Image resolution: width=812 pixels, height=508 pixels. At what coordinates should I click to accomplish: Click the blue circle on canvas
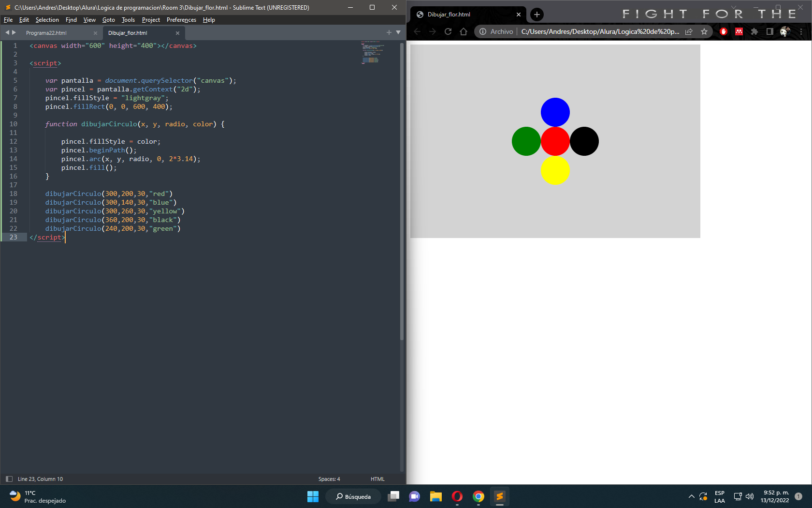(555, 112)
